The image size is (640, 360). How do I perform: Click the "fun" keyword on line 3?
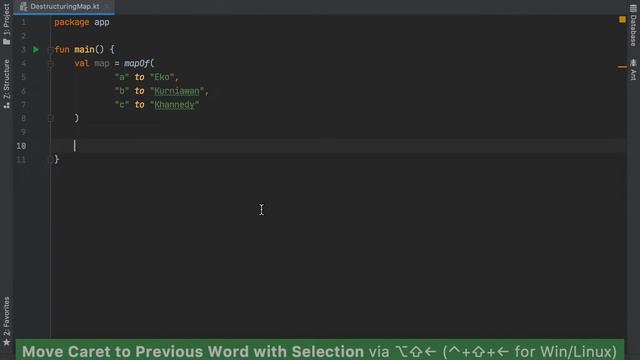(62, 49)
